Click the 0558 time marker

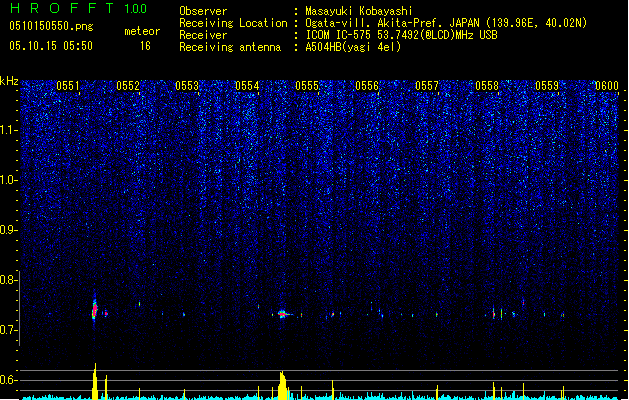pos(487,86)
